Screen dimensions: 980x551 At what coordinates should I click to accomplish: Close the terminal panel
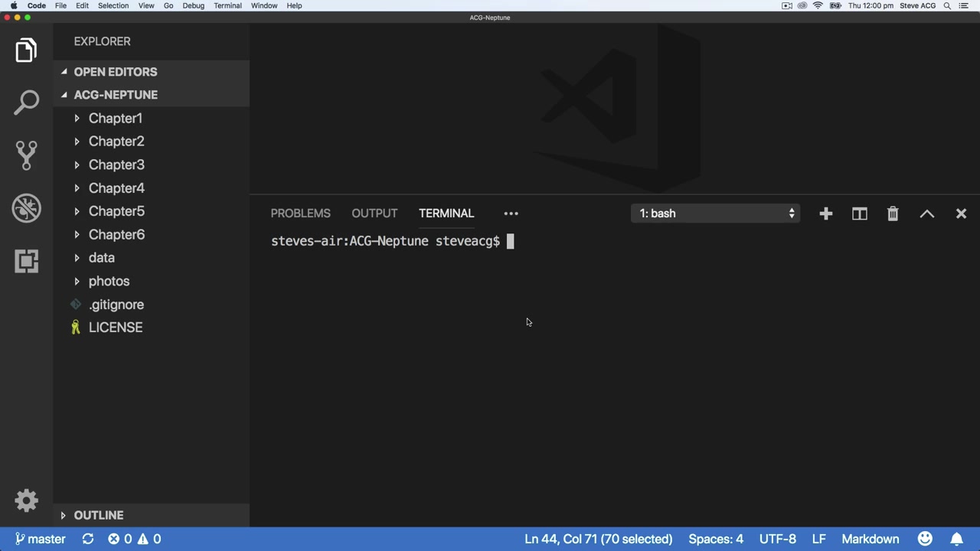(x=961, y=214)
